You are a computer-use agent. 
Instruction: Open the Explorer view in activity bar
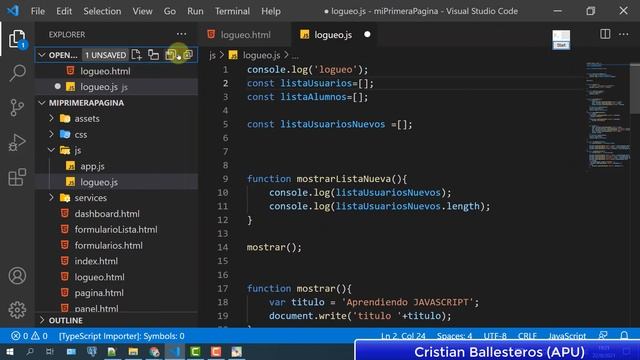17,39
